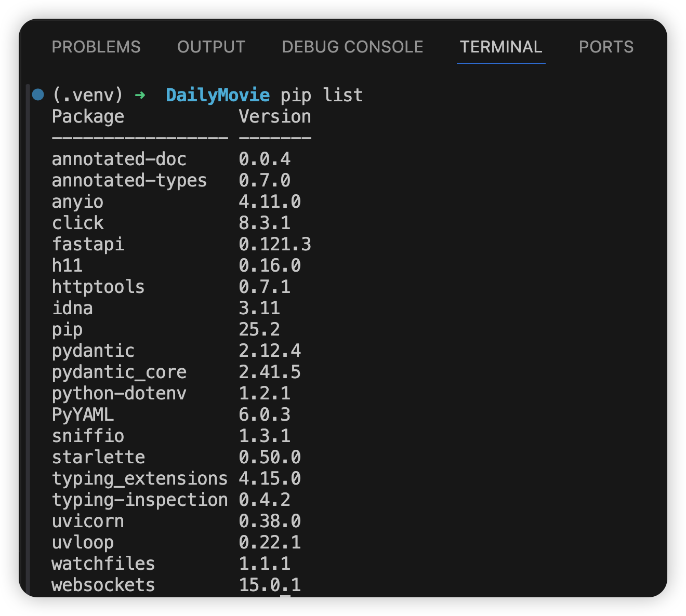
Task: Click the starlette version 0.50.0
Action: pos(269,457)
